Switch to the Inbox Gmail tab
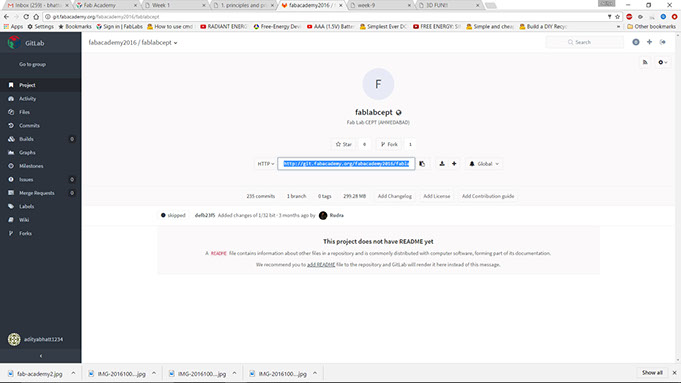 coord(38,5)
